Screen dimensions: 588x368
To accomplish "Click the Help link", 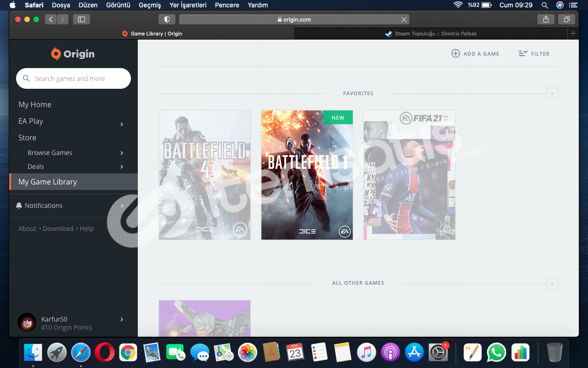I will coord(87,229).
